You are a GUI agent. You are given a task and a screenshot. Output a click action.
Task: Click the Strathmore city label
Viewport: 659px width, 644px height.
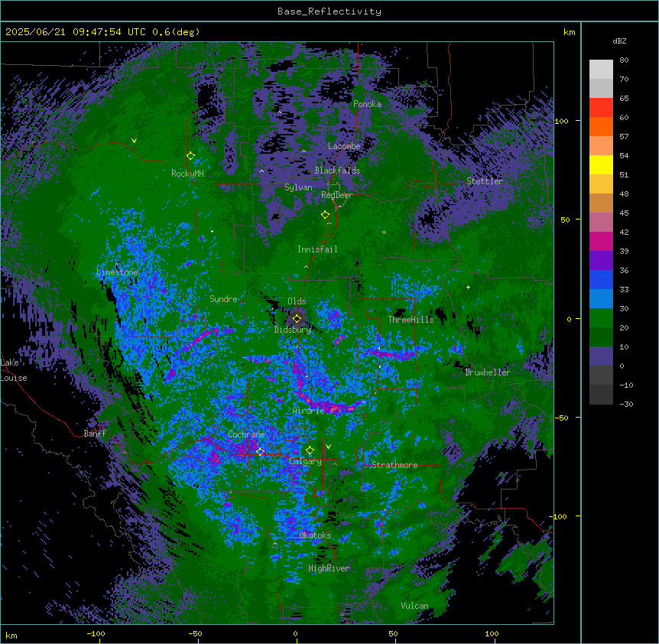click(394, 465)
